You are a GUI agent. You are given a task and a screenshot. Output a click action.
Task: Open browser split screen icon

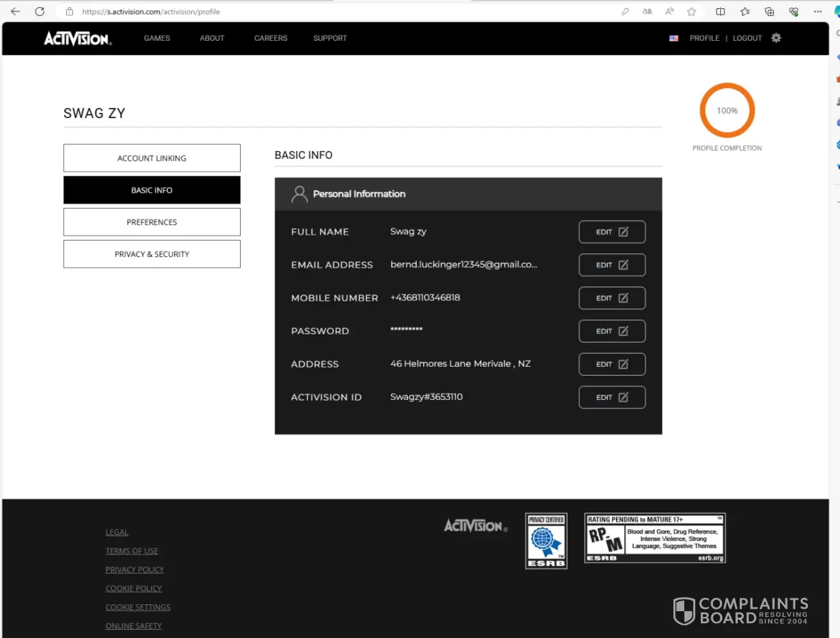[721, 11]
